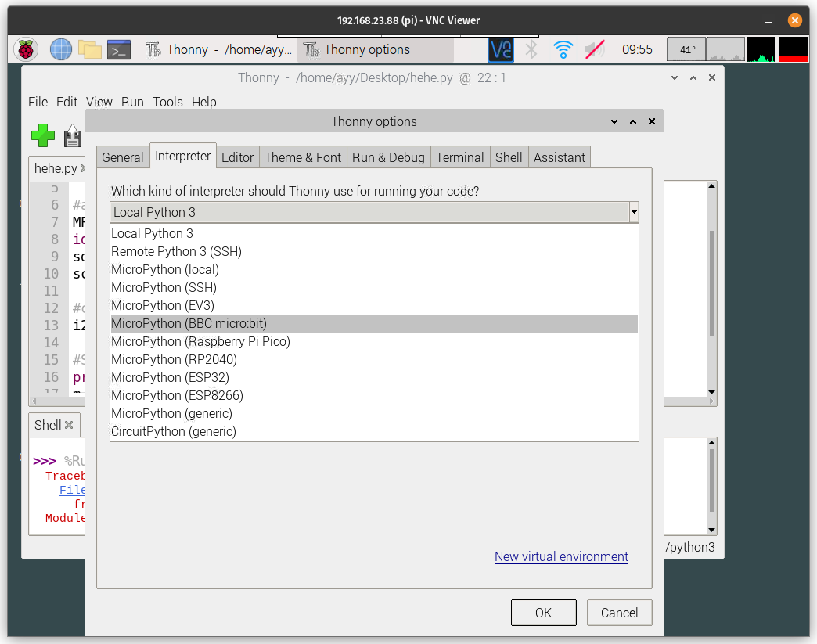Open the file manager folder icon
Image resolution: width=817 pixels, height=644 pixels.
tap(90, 49)
